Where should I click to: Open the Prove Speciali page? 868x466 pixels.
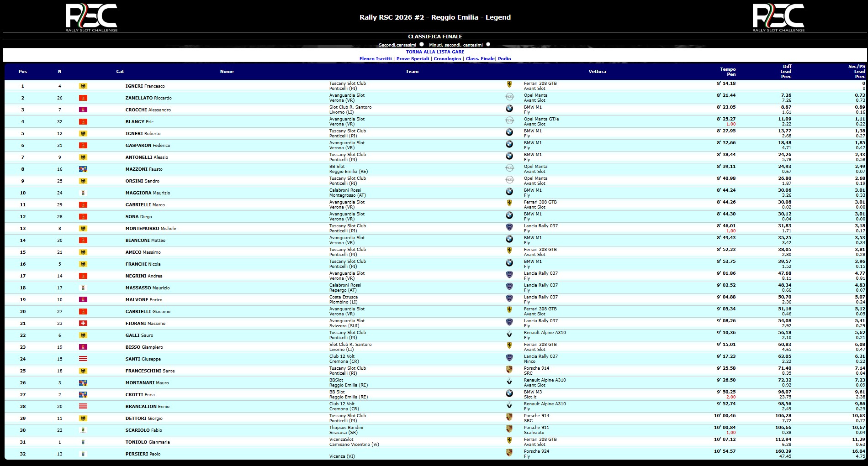pyautogui.click(x=413, y=59)
